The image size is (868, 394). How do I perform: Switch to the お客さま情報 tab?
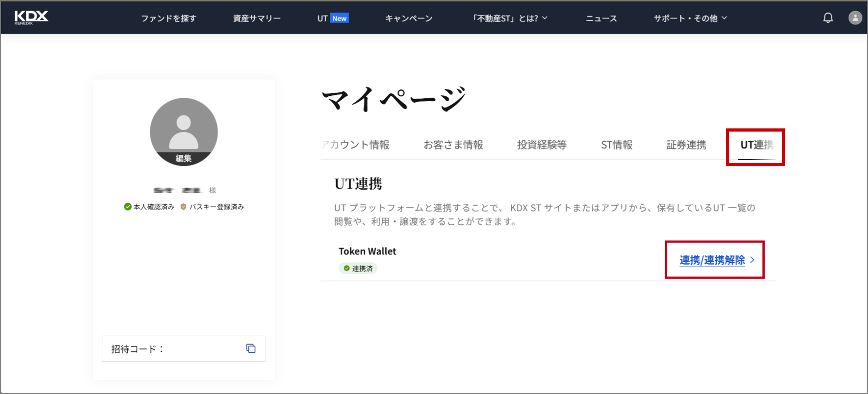pos(453,145)
